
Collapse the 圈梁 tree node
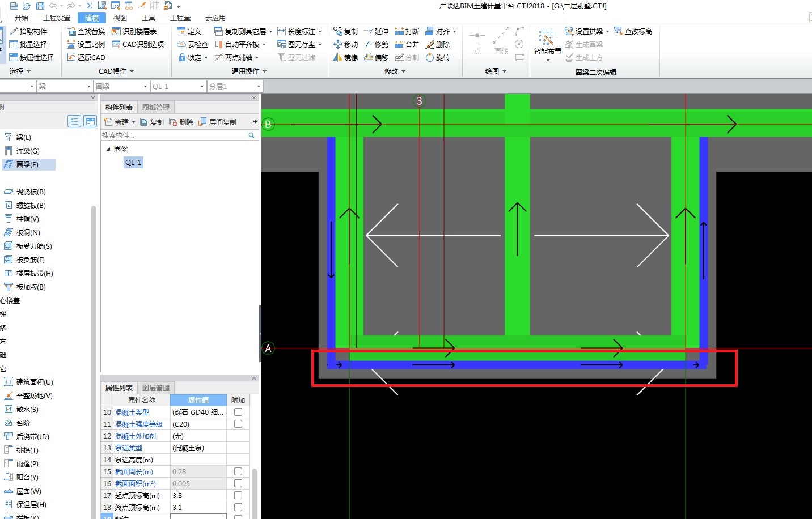pos(108,149)
